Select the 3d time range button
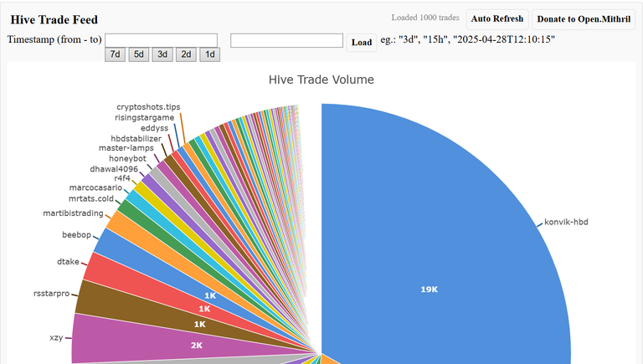The width and height of the screenshot is (643, 364). (x=162, y=54)
